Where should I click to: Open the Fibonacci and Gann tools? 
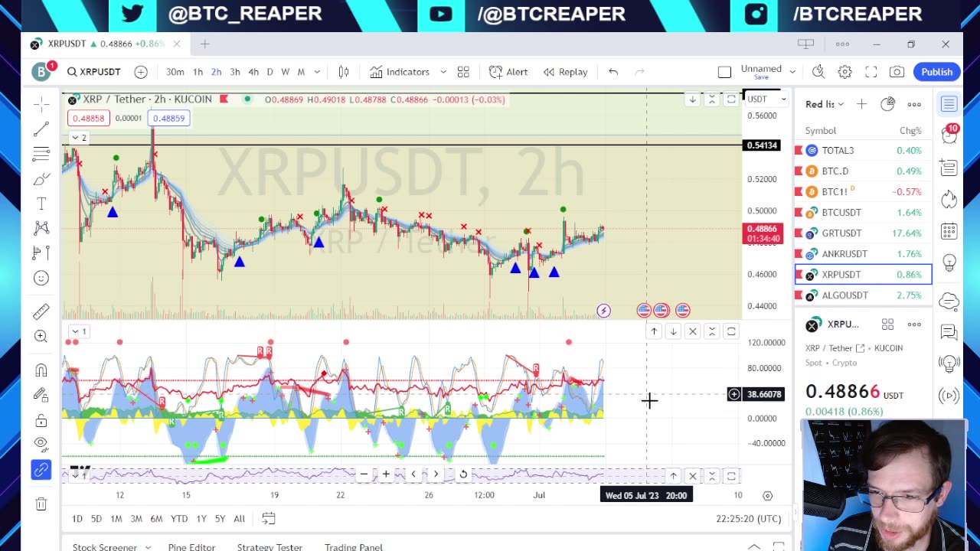point(41,155)
